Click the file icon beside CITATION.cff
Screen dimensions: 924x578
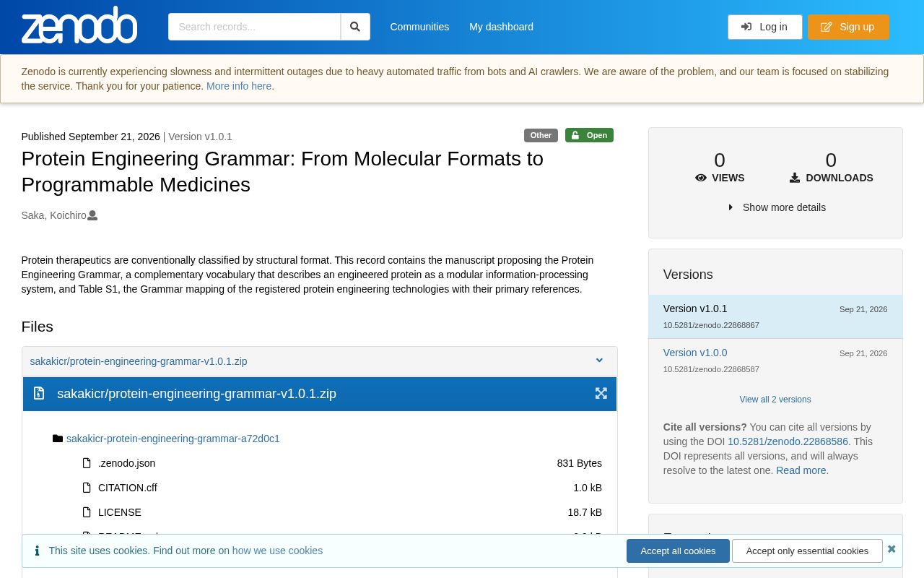click(x=87, y=488)
